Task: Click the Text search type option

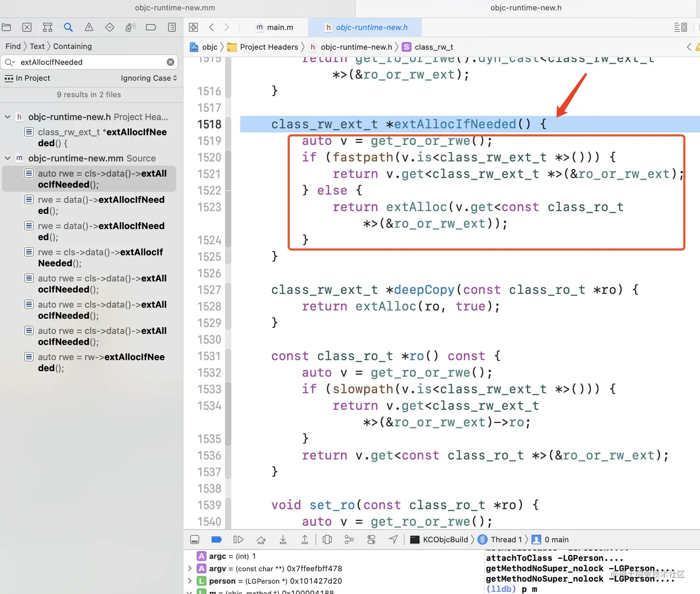Action: (x=37, y=46)
